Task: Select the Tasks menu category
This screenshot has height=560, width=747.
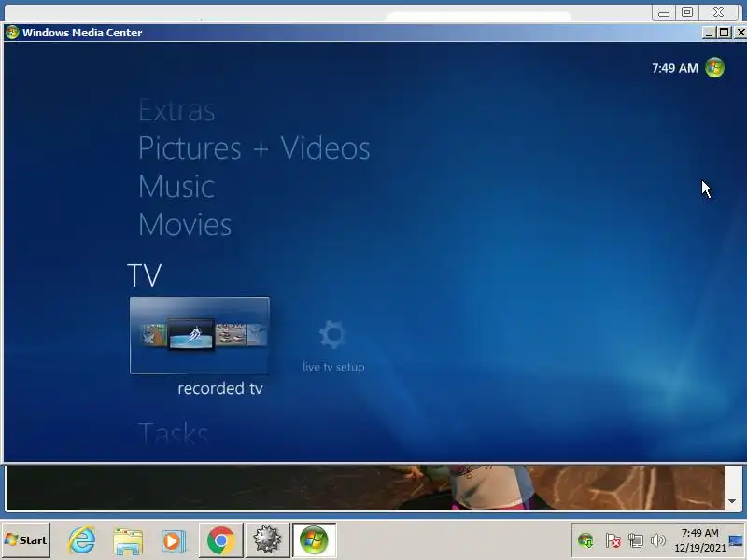Action: (174, 432)
